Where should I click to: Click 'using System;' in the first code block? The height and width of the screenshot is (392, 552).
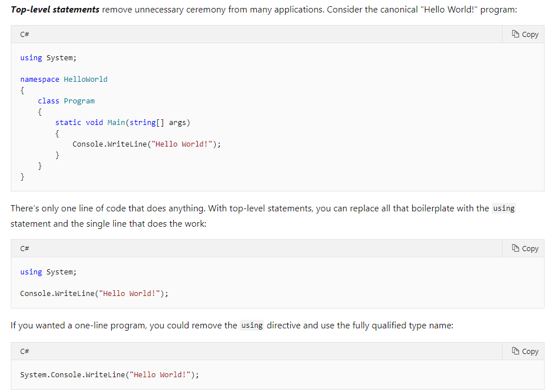click(48, 58)
